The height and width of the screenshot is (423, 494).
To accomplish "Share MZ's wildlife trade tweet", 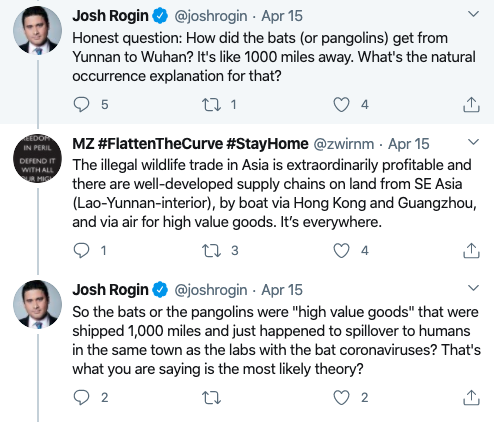I will pos(471,250).
